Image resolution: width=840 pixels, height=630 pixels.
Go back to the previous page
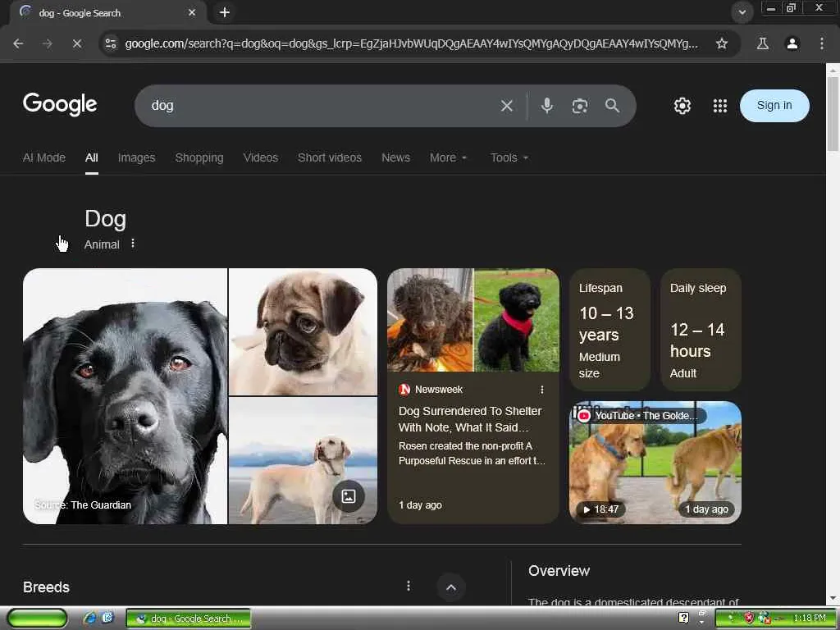click(x=18, y=43)
